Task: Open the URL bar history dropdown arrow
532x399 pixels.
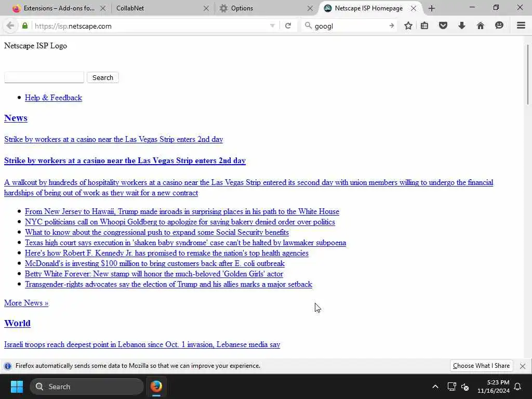Action: [x=272, y=26]
